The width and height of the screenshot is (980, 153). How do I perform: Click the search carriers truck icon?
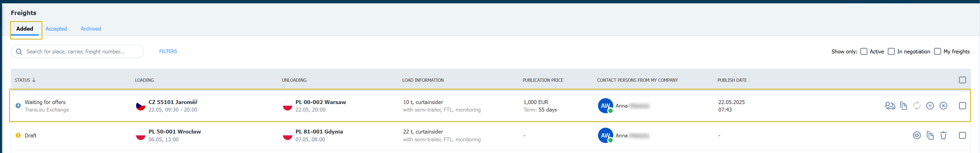890,106
